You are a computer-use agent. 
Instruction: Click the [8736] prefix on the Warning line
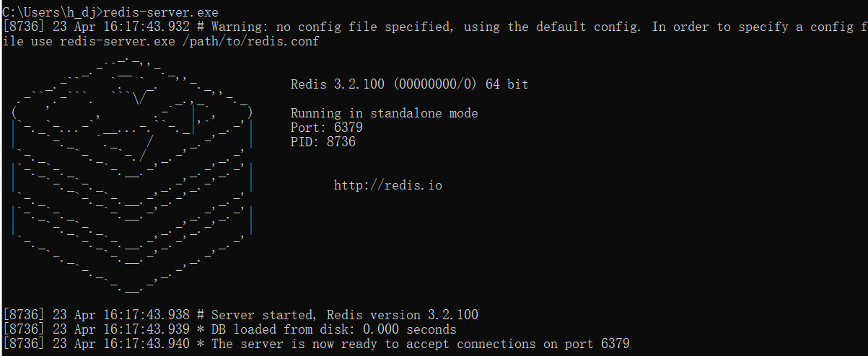click(24, 27)
